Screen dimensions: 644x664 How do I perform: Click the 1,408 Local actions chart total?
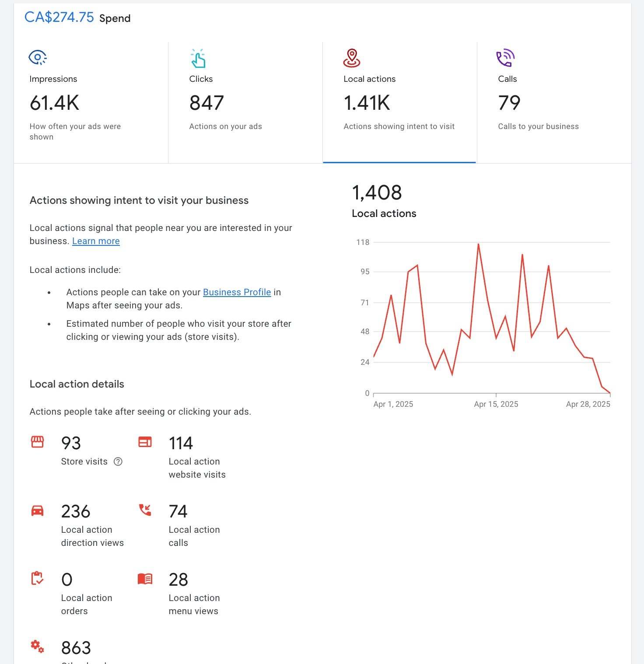(377, 193)
